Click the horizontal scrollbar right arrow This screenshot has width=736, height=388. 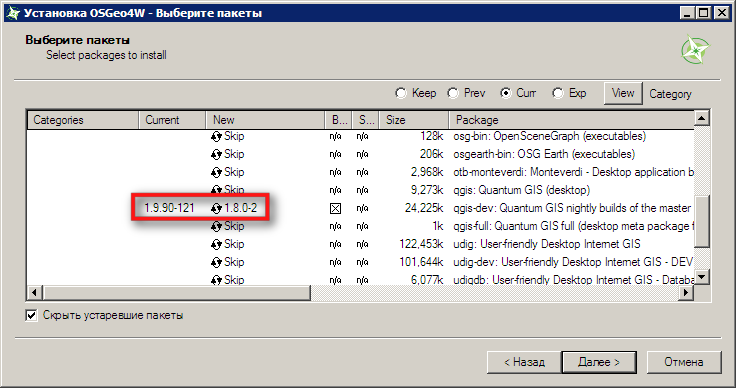click(x=686, y=292)
